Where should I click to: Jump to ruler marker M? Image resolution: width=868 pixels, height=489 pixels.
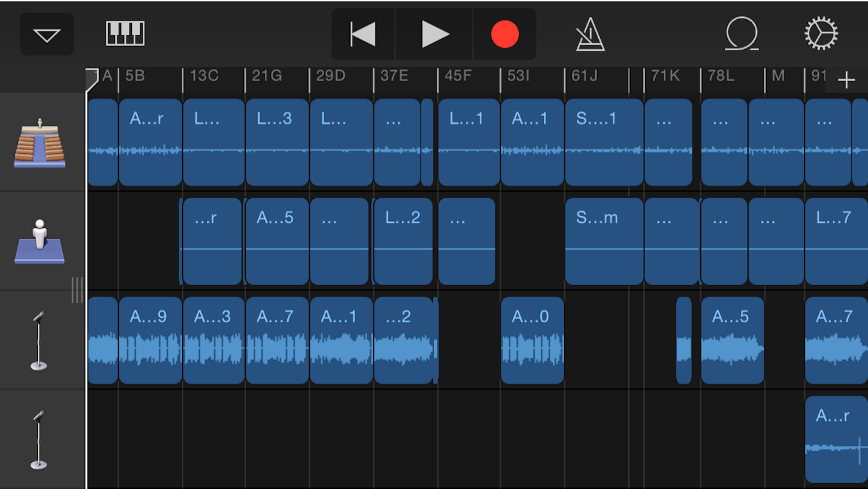[778, 76]
